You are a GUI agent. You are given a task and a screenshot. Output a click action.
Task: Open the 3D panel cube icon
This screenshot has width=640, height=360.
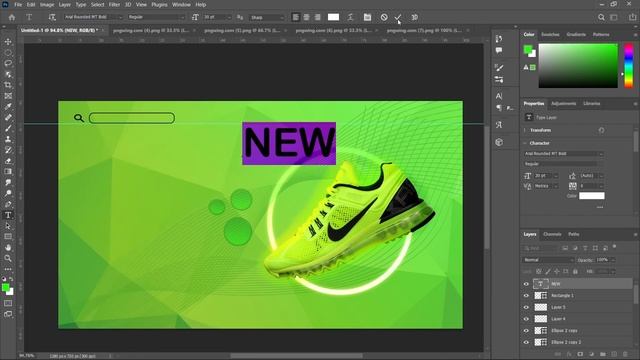point(499,142)
